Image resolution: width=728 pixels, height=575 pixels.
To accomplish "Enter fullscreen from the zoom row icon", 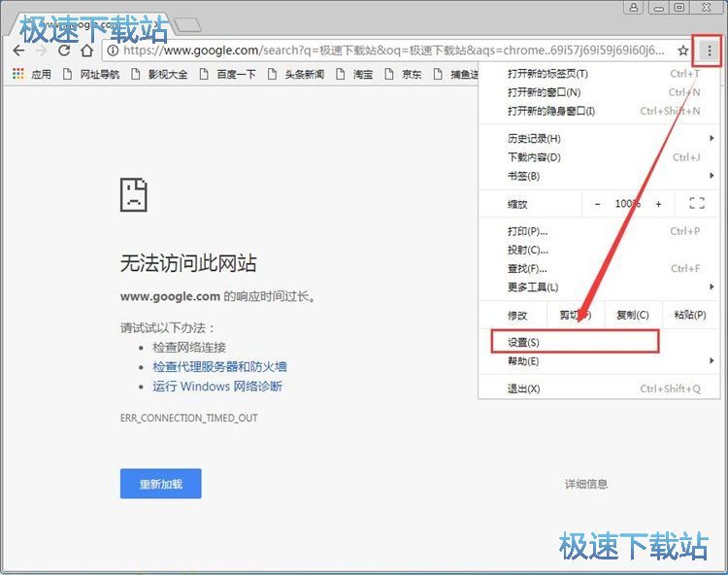I will [x=696, y=203].
